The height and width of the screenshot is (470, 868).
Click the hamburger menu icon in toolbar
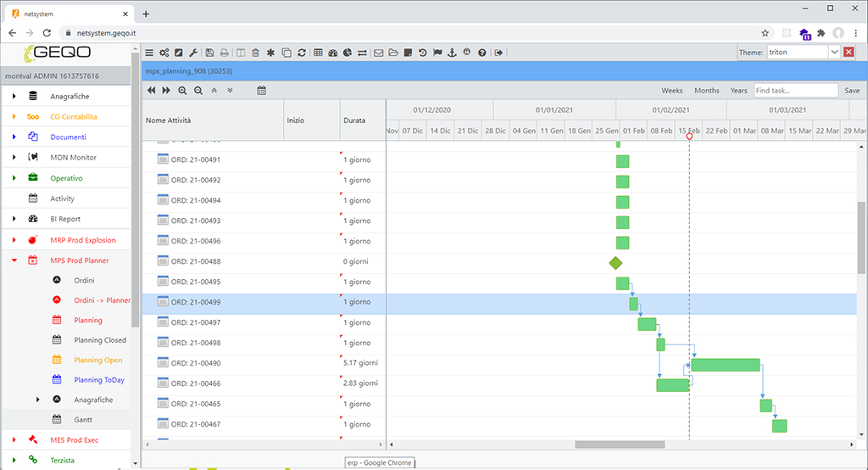click(149, 53)
